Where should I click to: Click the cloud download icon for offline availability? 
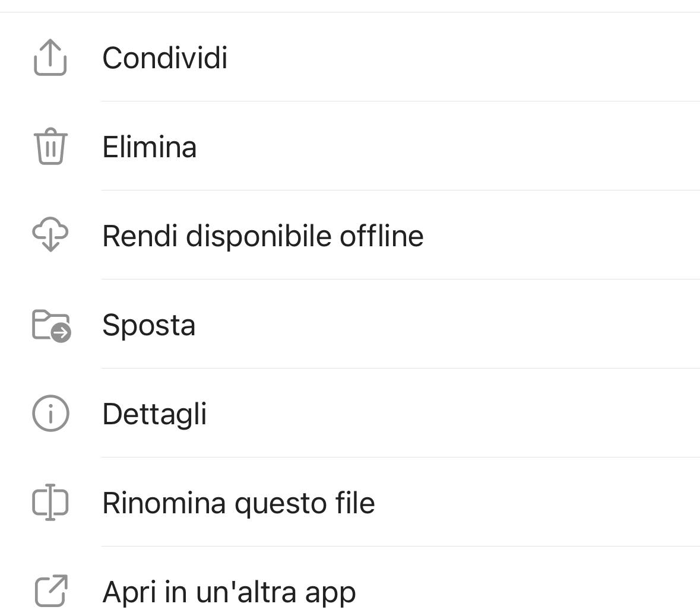52,235
